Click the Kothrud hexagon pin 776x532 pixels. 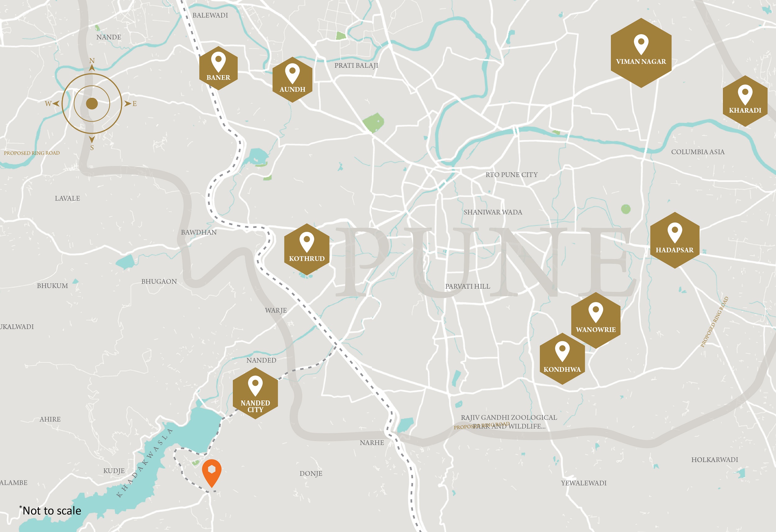pyautogui.click(x=307, y=250)
